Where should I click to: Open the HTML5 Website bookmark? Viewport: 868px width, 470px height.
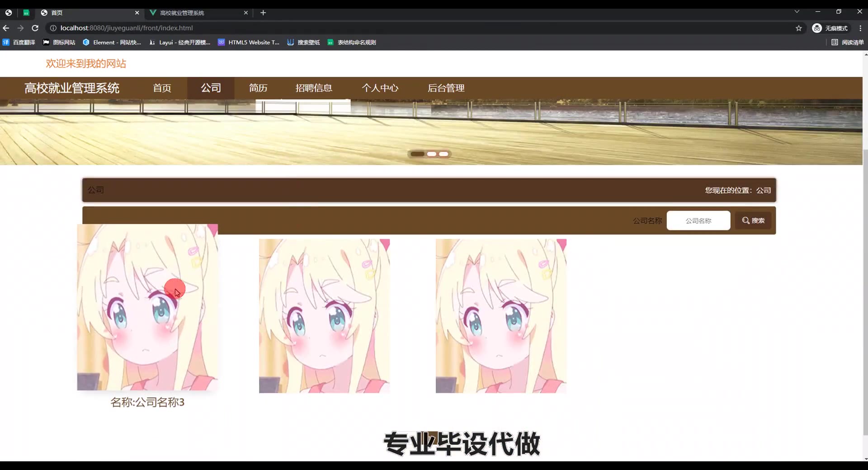[x=249, y=42]
